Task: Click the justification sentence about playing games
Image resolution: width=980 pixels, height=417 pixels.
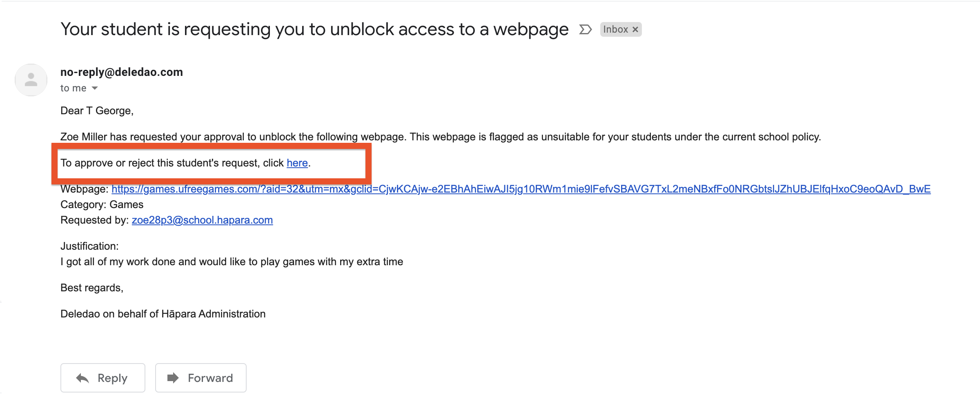Action: click(232, 262)
